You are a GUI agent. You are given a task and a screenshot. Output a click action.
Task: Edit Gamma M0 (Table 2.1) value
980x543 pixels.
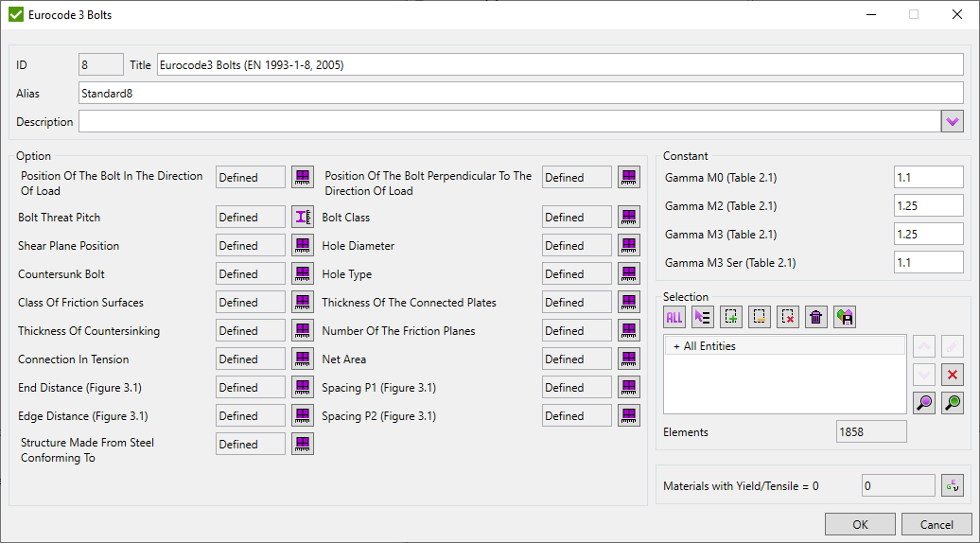pyautogui.click(x=929, y=178)
